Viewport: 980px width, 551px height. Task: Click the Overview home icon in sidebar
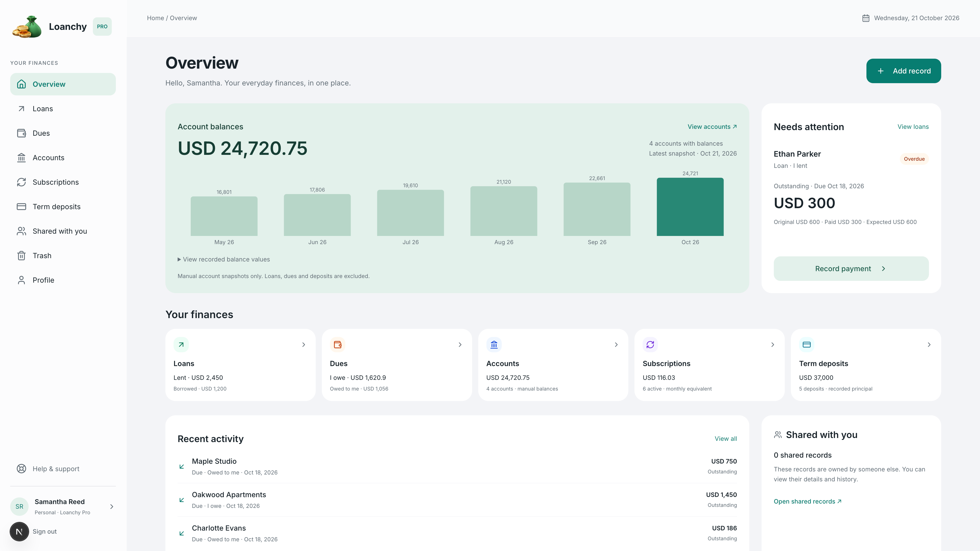[21, 84]
